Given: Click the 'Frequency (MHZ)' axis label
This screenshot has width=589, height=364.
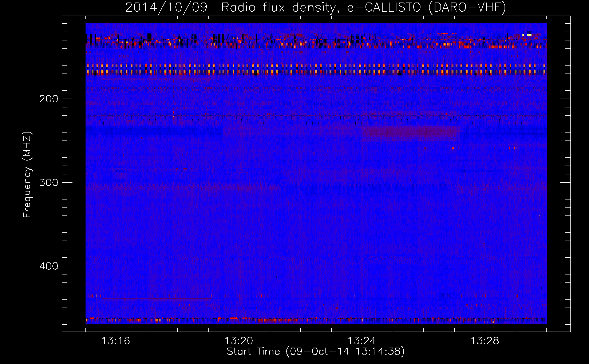Looking at the screenshot, I should tap(27, 174).
